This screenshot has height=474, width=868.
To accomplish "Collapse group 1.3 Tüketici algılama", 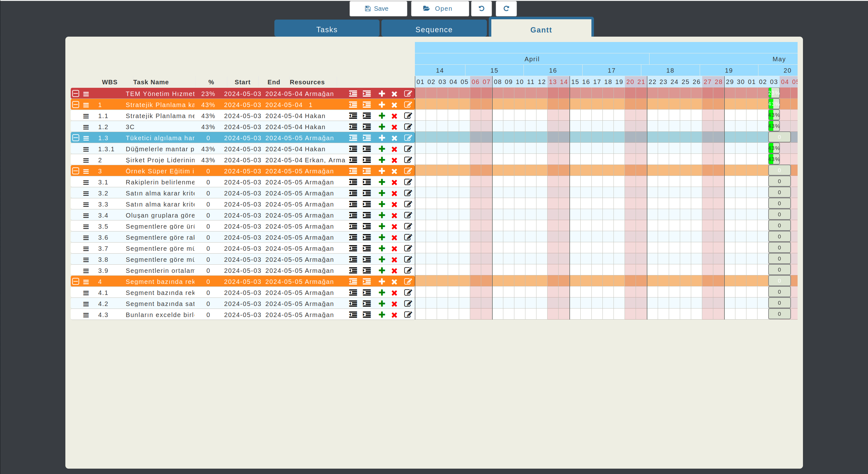I will click(76, 138).
